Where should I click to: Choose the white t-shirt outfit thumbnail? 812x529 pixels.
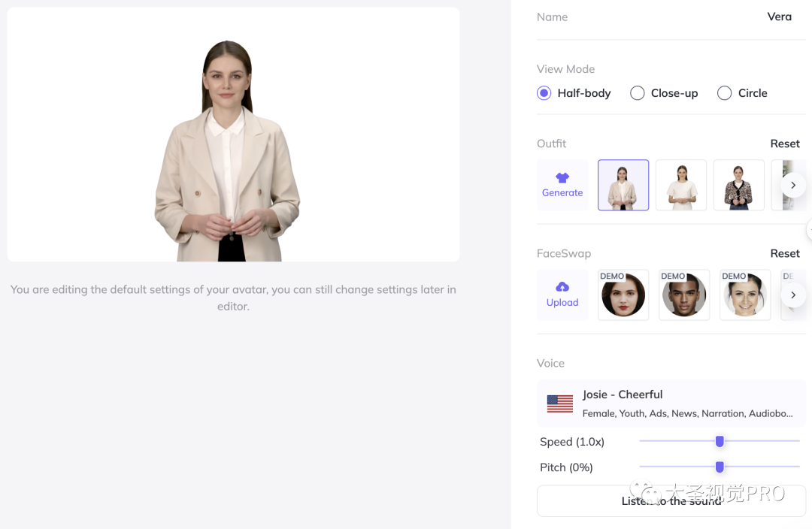(681, 185)
